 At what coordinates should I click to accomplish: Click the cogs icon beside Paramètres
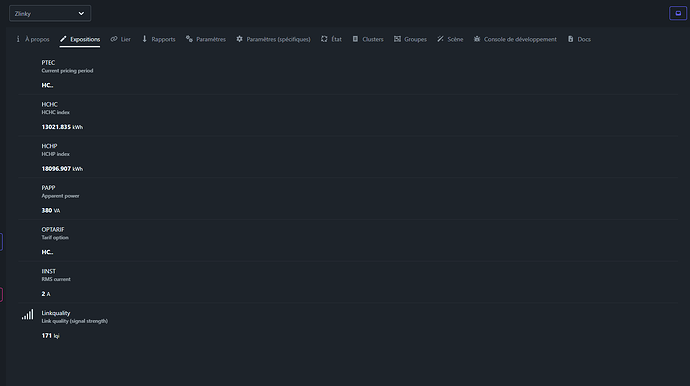pos(189,39)
